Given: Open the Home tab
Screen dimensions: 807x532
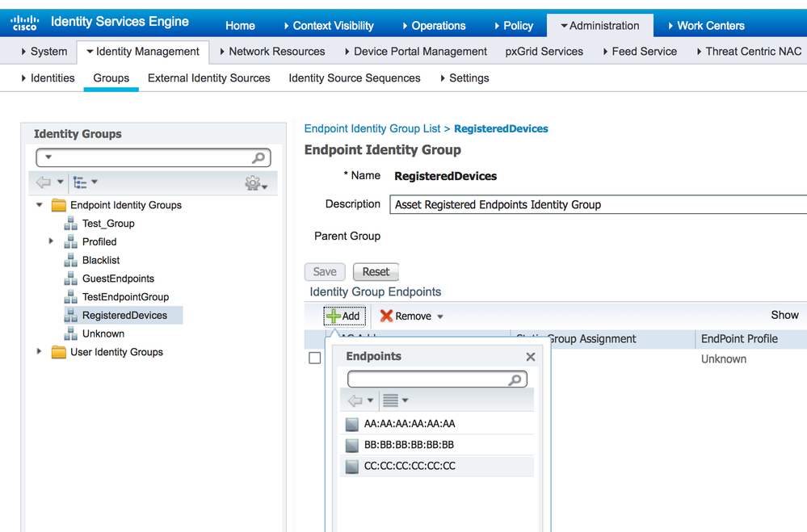Looking at the screenshot, I should pos(241,26).
